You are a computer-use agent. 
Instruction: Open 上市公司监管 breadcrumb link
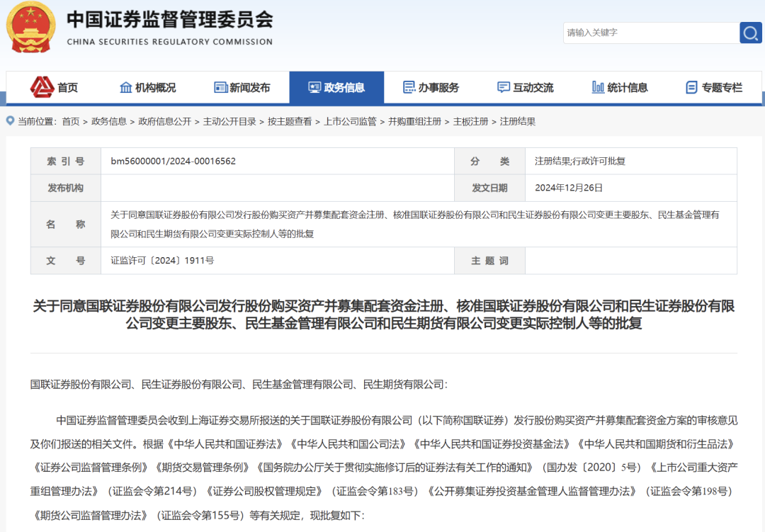(x=350, y=121)
